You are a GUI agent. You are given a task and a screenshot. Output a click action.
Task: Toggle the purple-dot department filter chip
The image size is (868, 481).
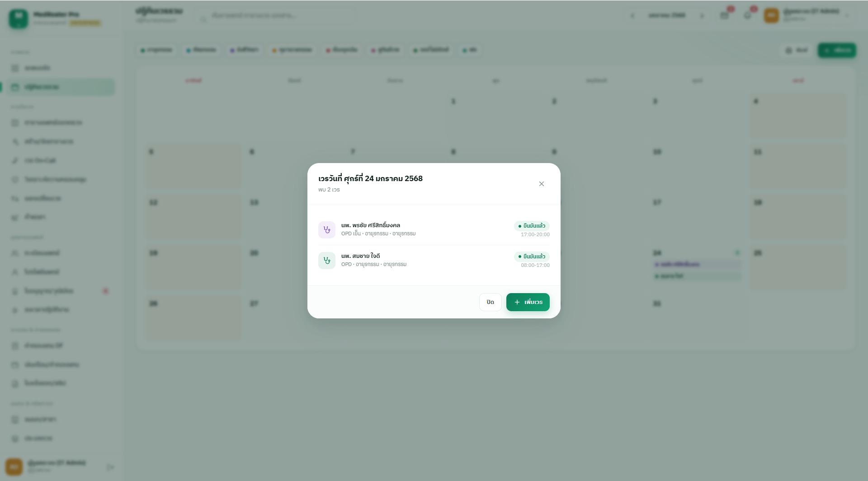click(244, 50)
